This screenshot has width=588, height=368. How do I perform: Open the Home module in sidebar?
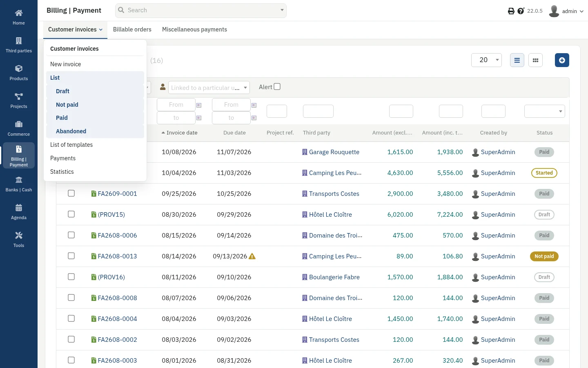tap(19, 17)
